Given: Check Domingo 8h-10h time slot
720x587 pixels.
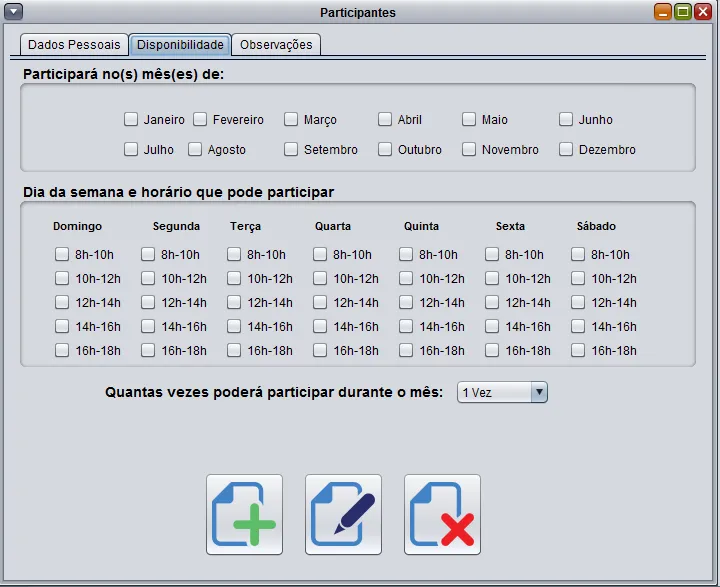Looking at the screenshot, I should [x=62, y=254].
